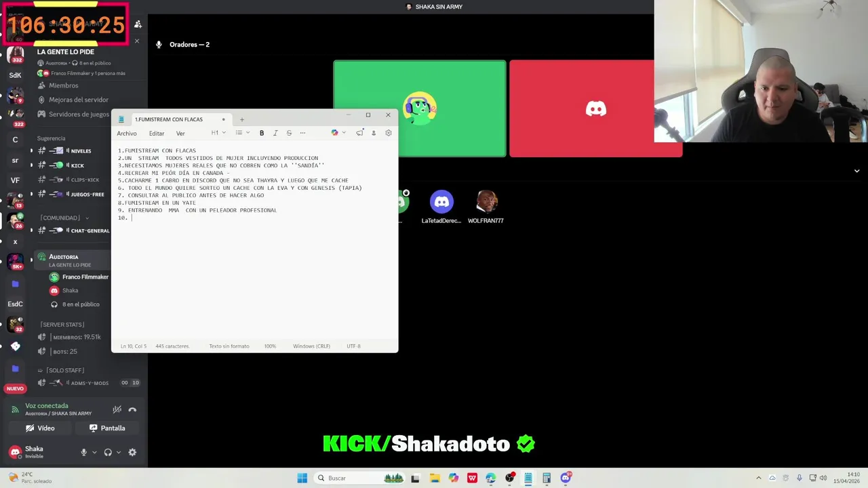
Task: Open the adms-y-mods channel
Action: (x=88, y=383)
